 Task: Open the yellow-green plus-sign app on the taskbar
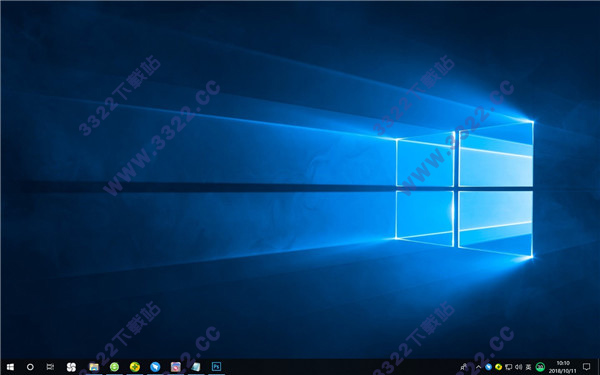coord(135,367)
